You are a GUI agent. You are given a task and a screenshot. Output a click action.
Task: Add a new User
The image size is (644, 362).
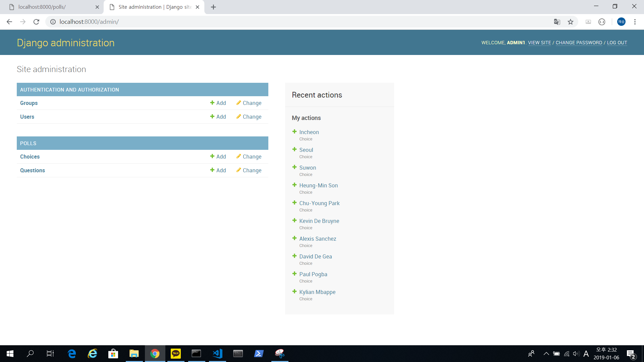tap(218, 117)
